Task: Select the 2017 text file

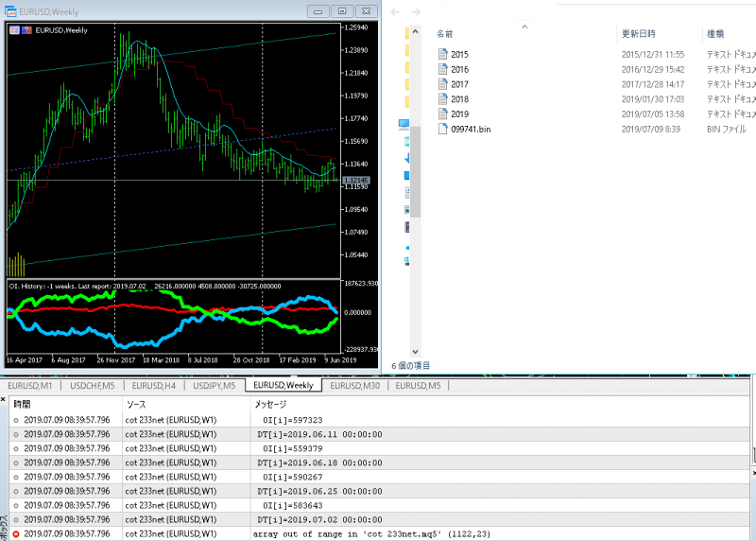Action: (459, 84)
